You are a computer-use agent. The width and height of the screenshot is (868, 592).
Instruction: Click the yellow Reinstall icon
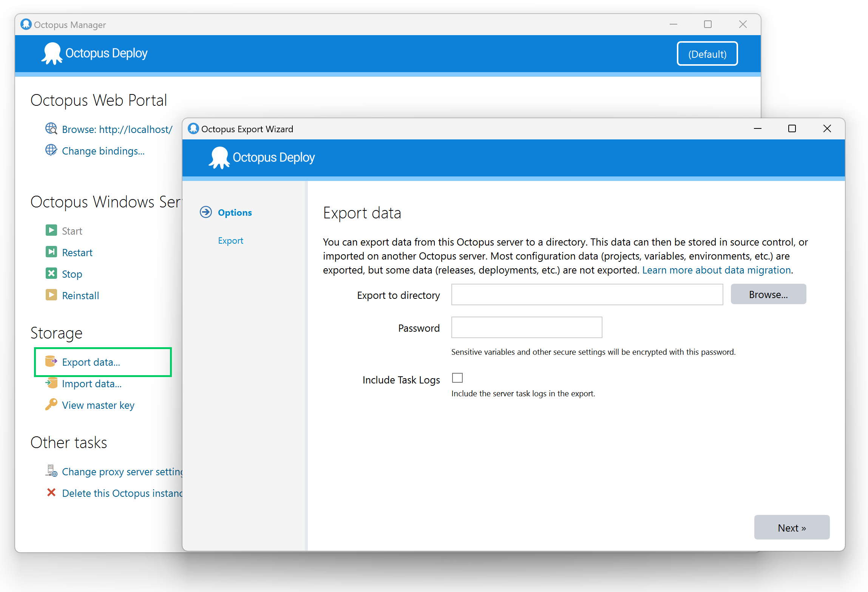coord(51,295)
